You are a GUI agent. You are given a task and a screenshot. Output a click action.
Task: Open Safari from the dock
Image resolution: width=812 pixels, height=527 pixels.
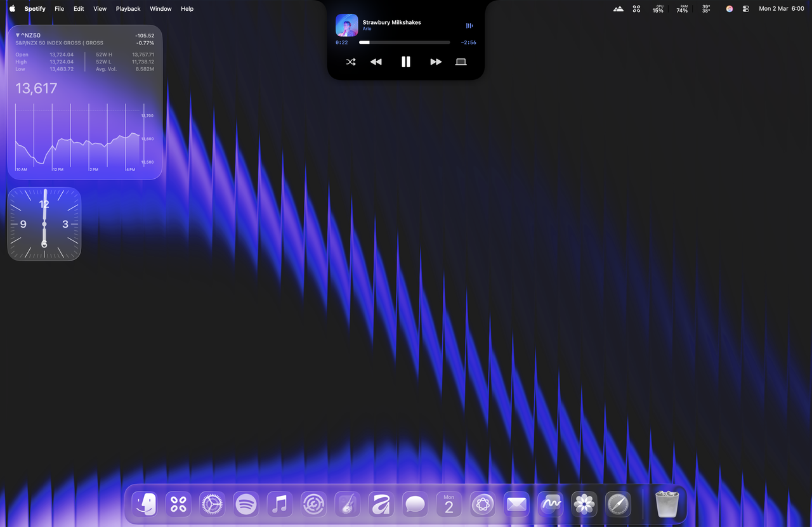(x=618, y=505)
